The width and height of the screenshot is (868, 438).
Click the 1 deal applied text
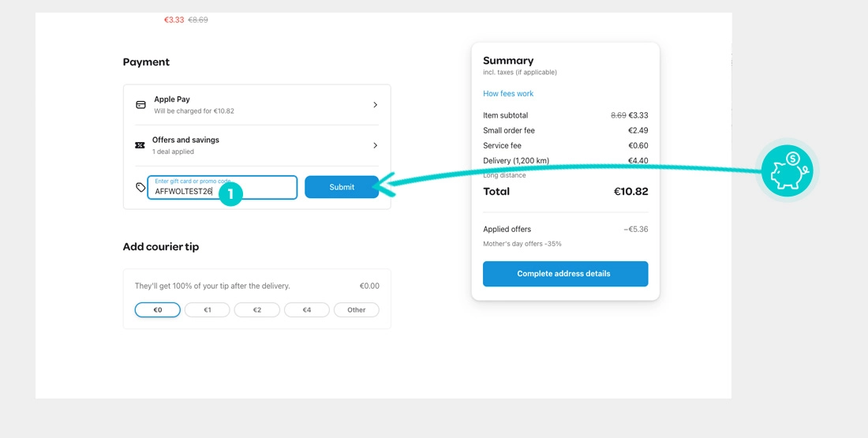[174, 152]
